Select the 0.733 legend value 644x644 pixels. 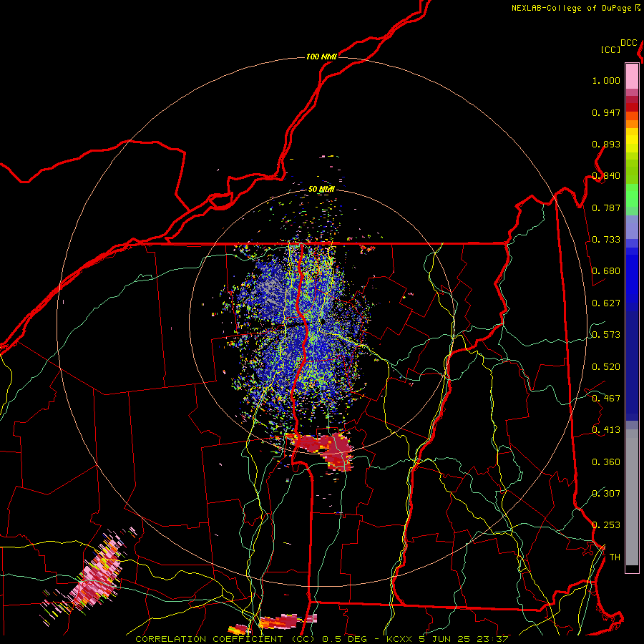pos(606,240)
